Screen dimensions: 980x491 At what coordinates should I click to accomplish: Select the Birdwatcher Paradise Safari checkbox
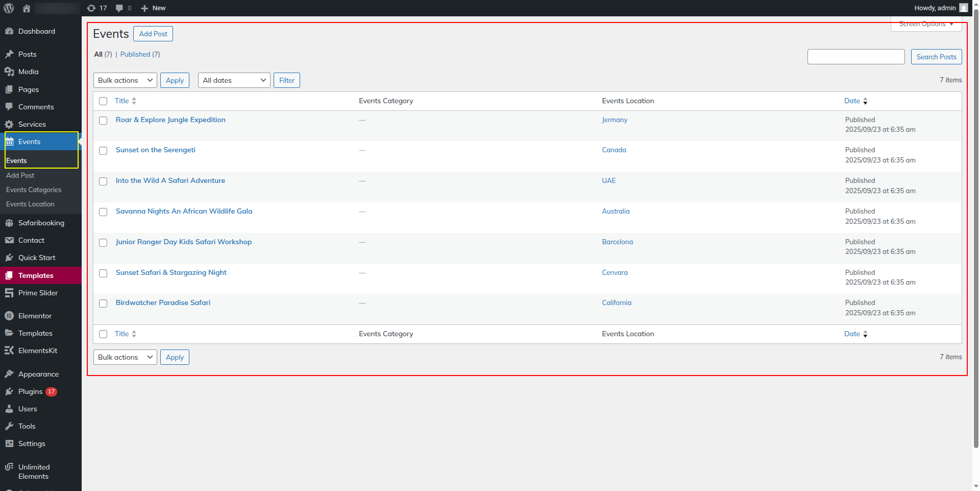(103, 303)
